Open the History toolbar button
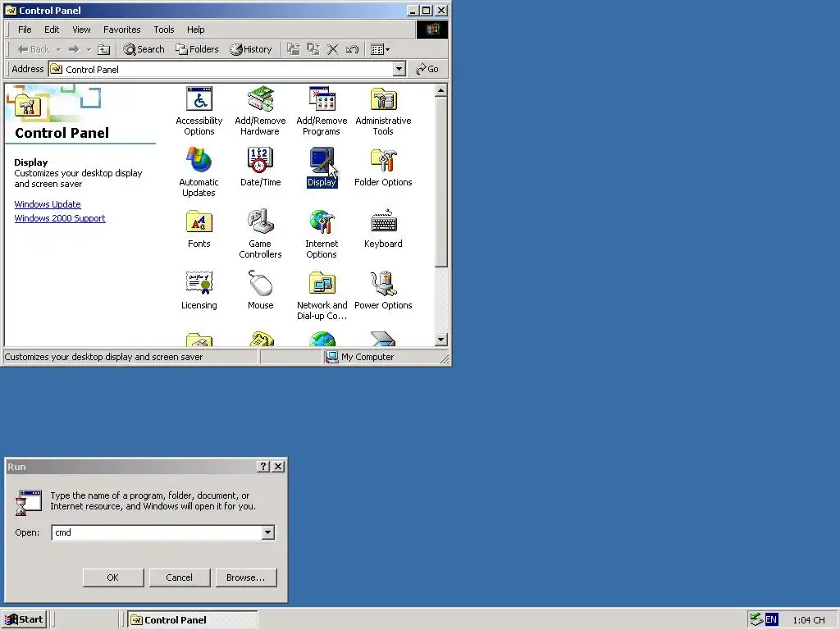The width and height of the screenshot is (840, 630). click(251, 49)
